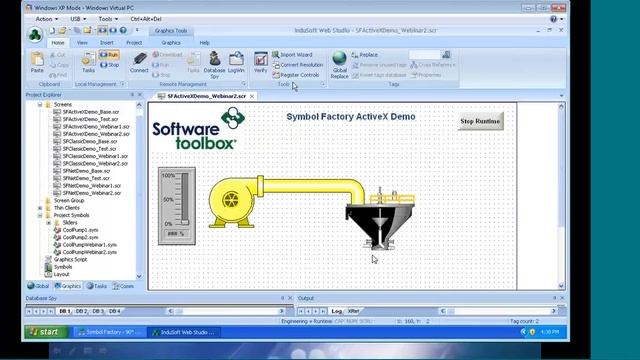The image size is (640, 360).
Task: Collapse the Project Symbols folder
Action: tap(40, 215)
